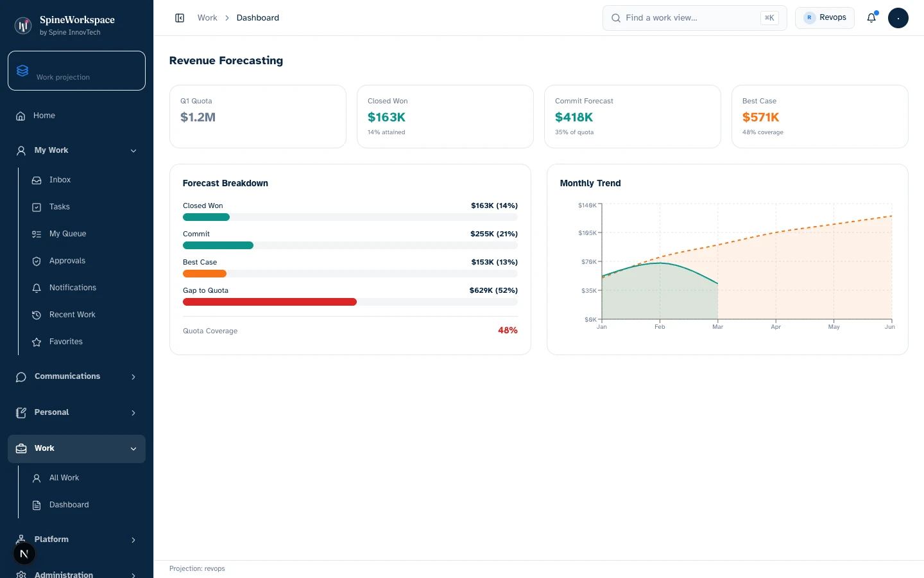
Task: Click the search magnifier icon
Action: pos(616,18)
